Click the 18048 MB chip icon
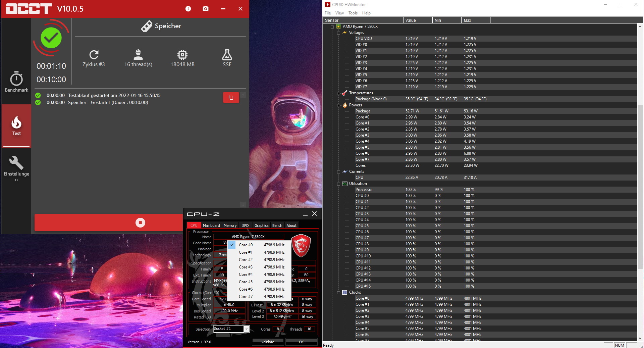644x348 pixels. pos(182,54)
